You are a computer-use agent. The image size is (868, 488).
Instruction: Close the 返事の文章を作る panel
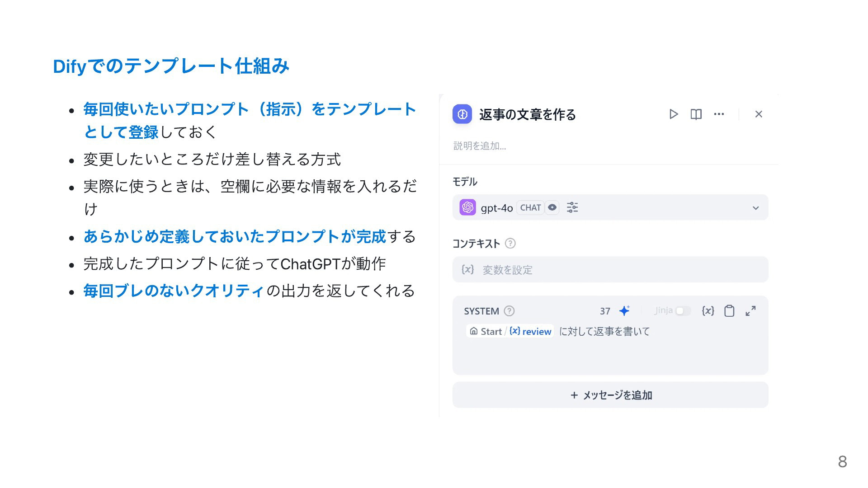coord(759,114)
